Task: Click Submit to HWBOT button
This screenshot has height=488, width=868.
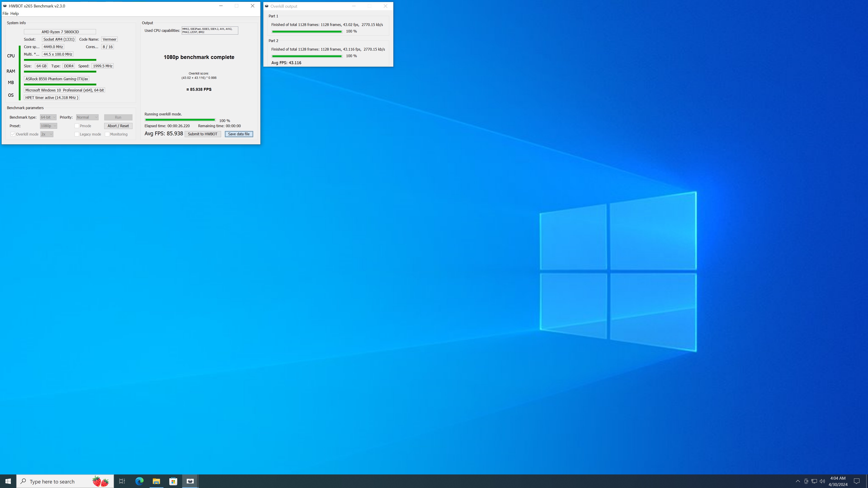Action: [x=203, y=134]
